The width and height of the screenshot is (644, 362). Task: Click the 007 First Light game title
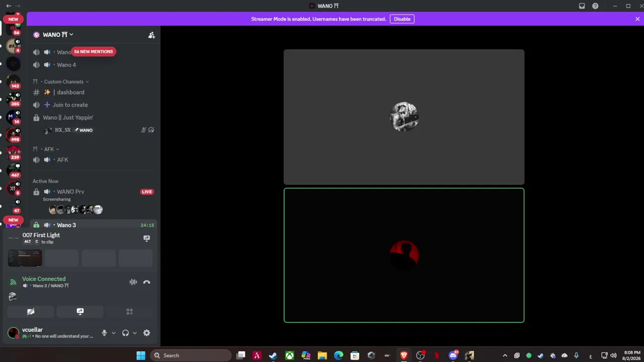pos(41,235)
